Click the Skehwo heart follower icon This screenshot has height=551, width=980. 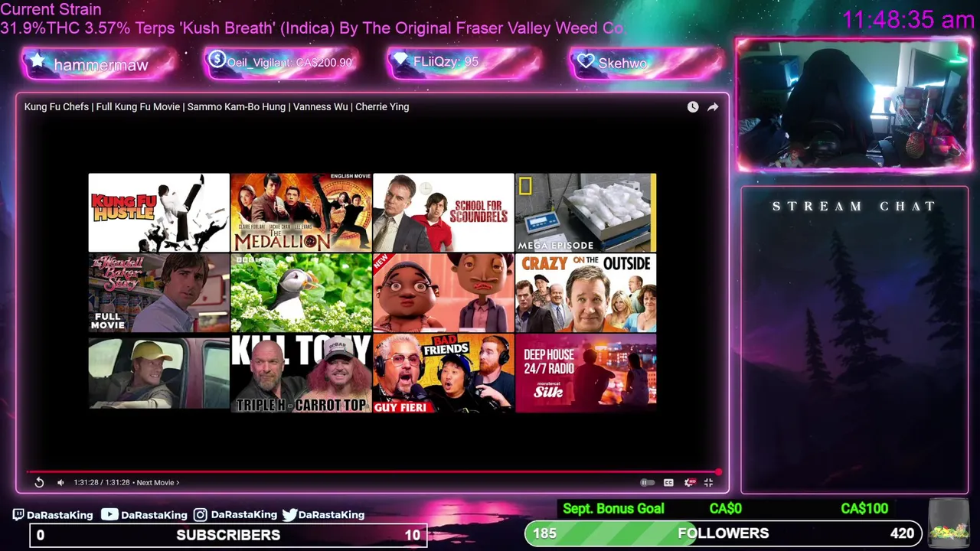coord(586,61)
